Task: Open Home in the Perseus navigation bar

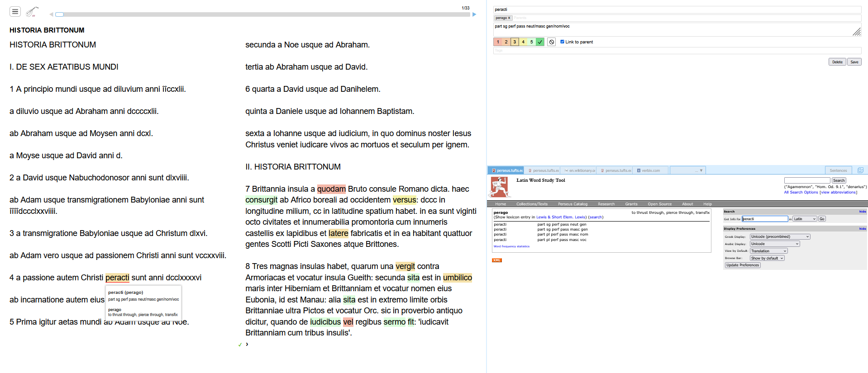Action: coord(501,204)
